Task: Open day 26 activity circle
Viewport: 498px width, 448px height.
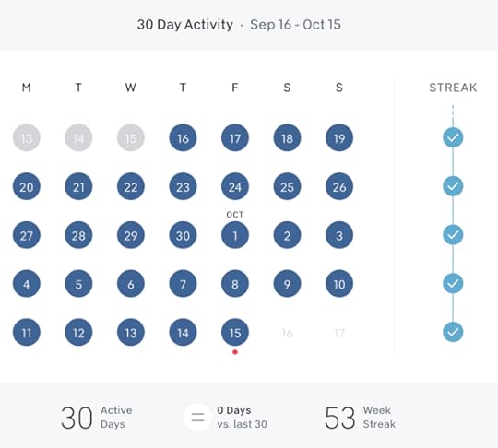Action: pyautogui.click(x=339, y=187)
